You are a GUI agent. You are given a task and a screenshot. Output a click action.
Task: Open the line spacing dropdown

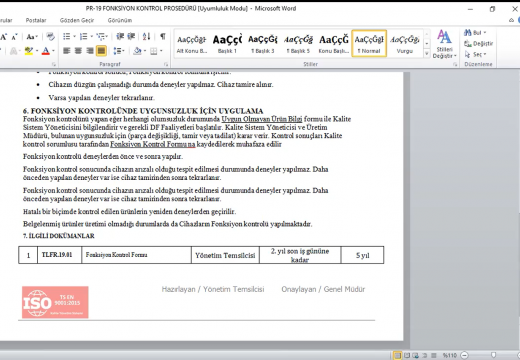[x=118, y=51]
